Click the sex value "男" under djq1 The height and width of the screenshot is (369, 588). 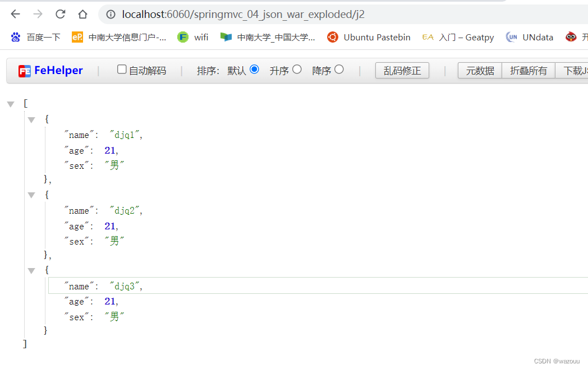[x=114, y=165]
